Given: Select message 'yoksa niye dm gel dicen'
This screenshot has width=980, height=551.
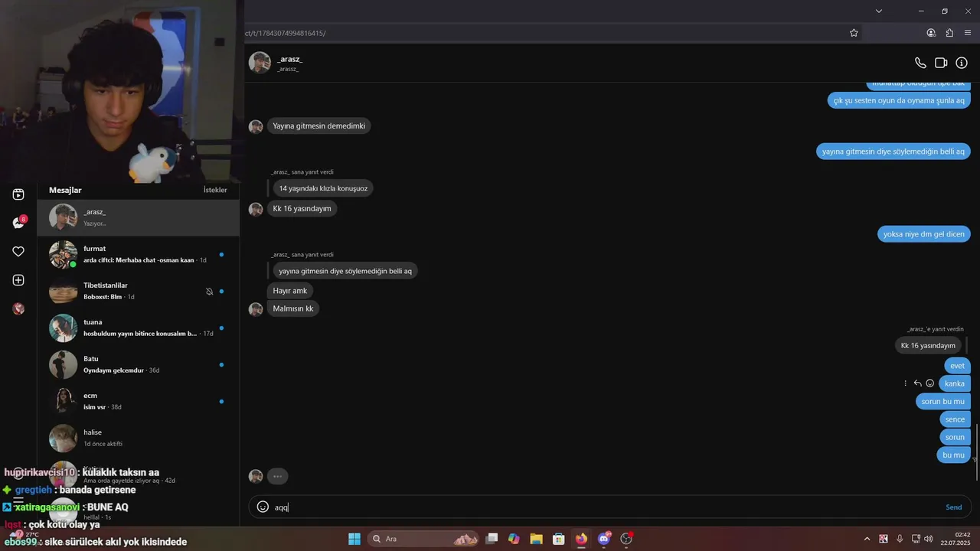Looking at the screenshot, I should (923, 234).
